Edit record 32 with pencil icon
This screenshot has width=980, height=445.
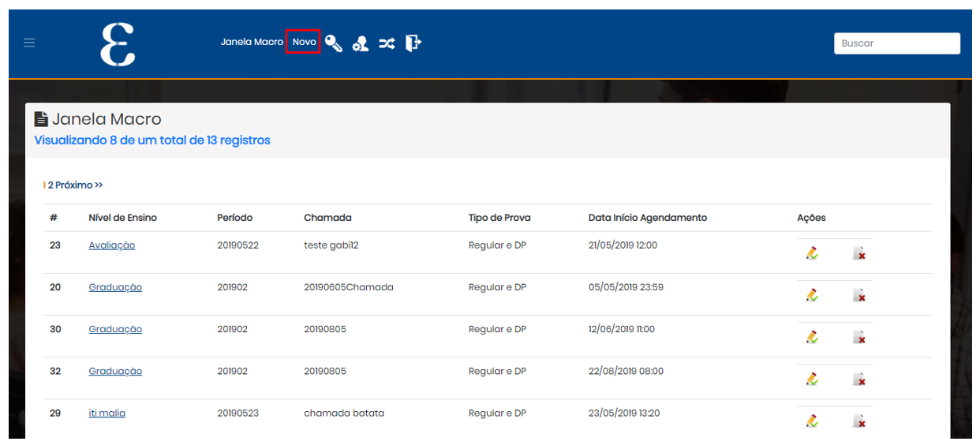point(812,378)
